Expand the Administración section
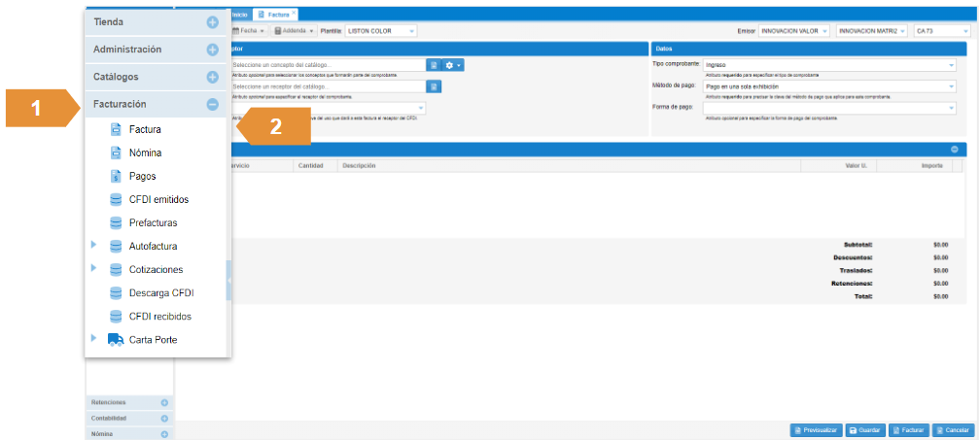The width and height of the screenshot is (980, 440). point(212,50)
